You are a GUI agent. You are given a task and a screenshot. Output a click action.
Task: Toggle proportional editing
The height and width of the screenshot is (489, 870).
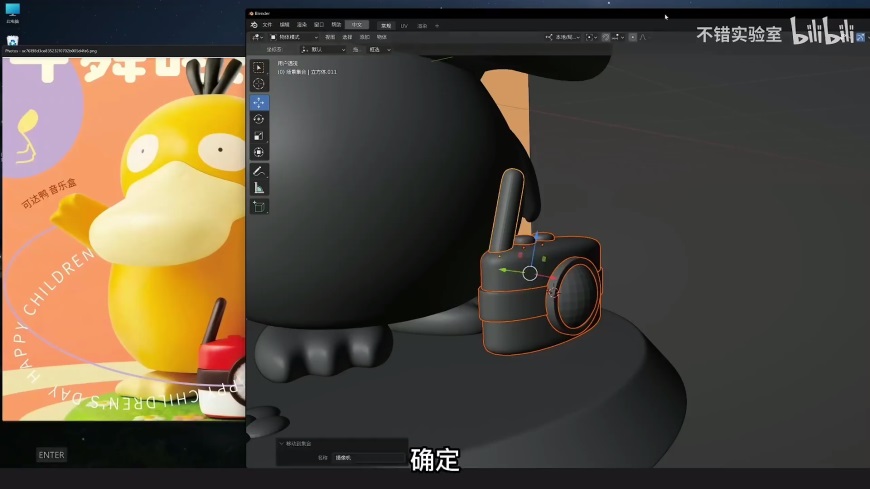[x=633, y=37]
